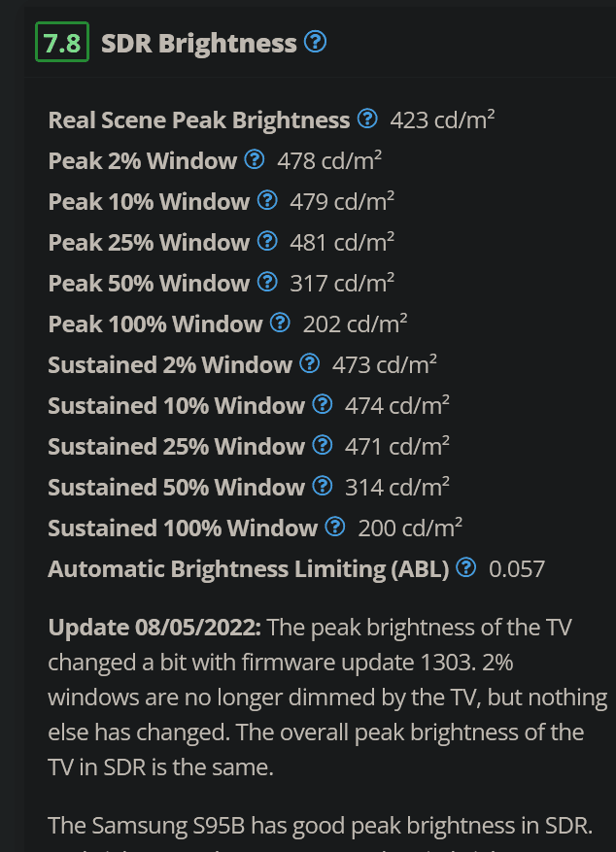Select the SDR Brightness section heading
The height and width of the screenshot is (852, 616).
pos(199,43)
